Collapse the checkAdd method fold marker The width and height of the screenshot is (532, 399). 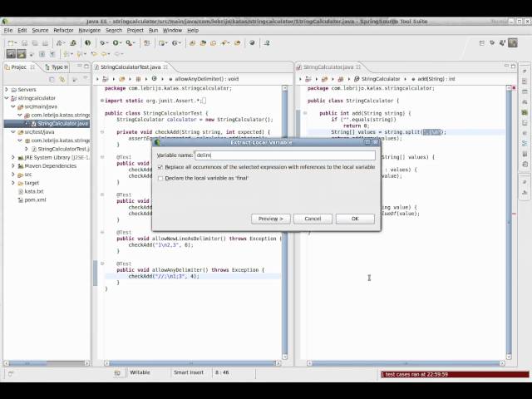click(102, 132)
